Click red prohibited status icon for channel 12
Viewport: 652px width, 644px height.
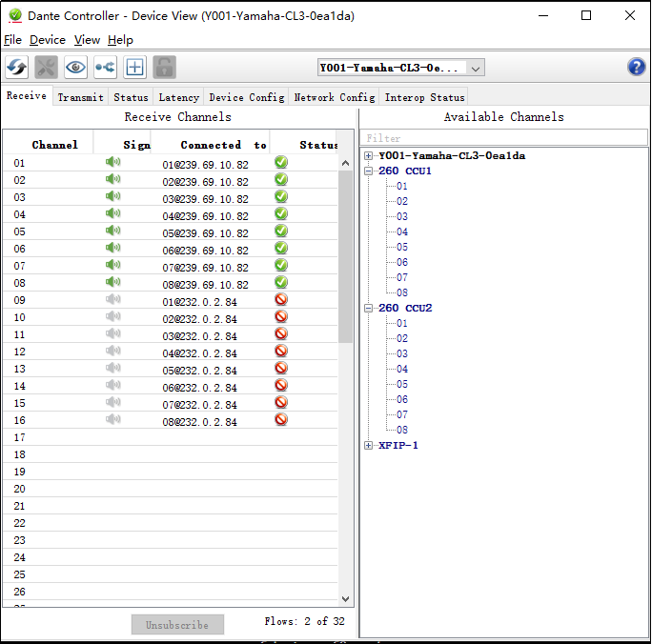[x=281, y=351]
